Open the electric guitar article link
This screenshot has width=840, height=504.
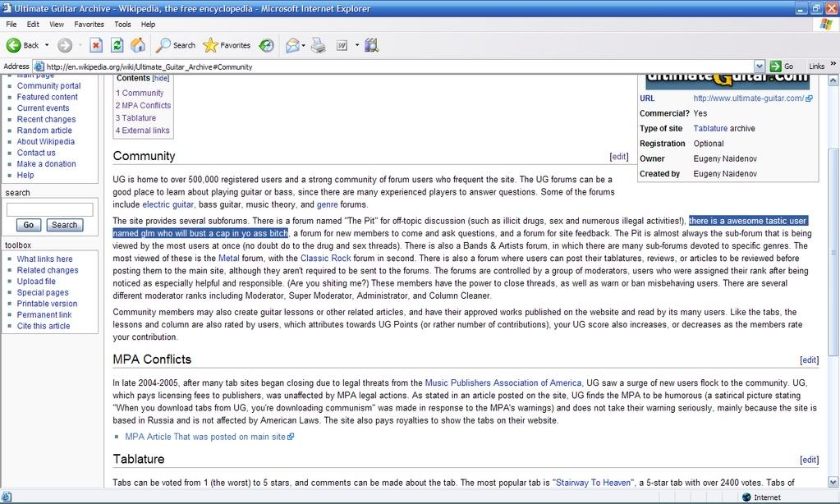click(x=168, y=204)
